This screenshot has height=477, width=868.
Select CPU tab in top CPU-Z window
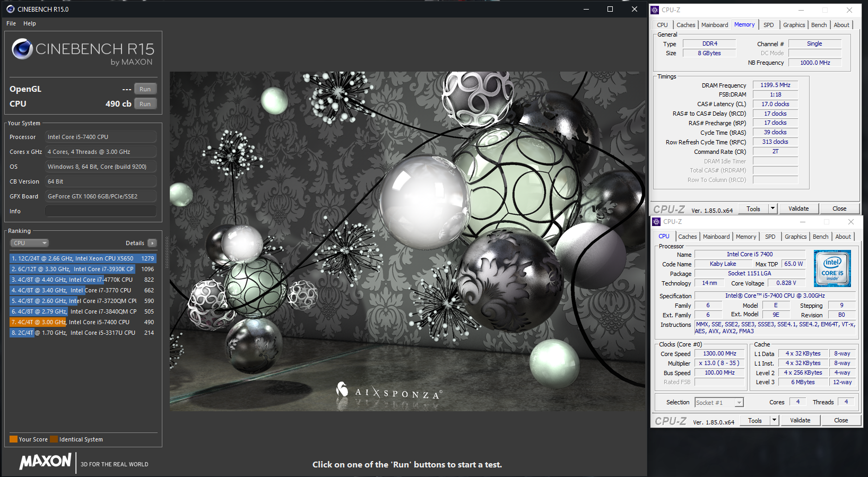point(662,25)
